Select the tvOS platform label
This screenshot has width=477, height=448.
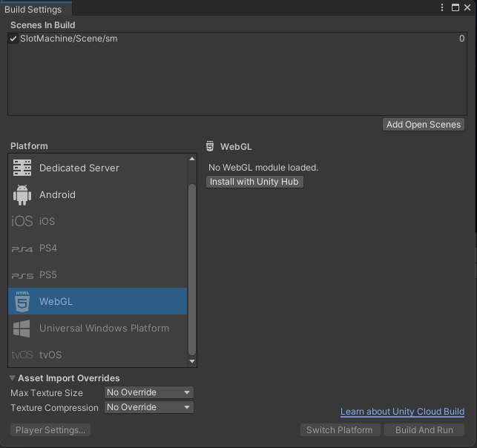point(50,355)
